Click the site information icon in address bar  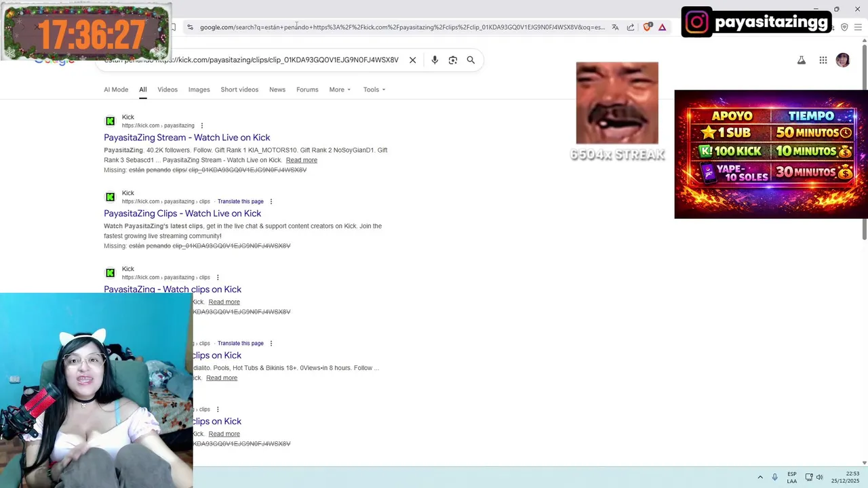(190, 27)
